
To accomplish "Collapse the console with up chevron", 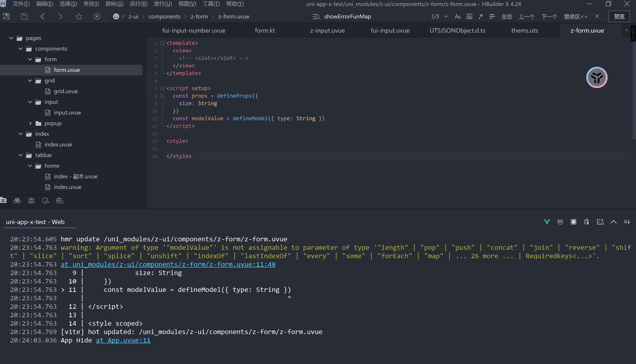I will point(614,222).
